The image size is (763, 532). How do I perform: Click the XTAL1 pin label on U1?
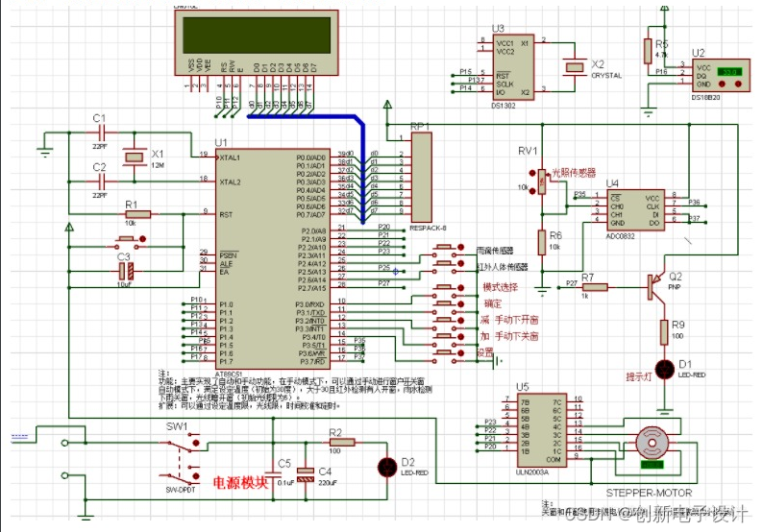230,157
